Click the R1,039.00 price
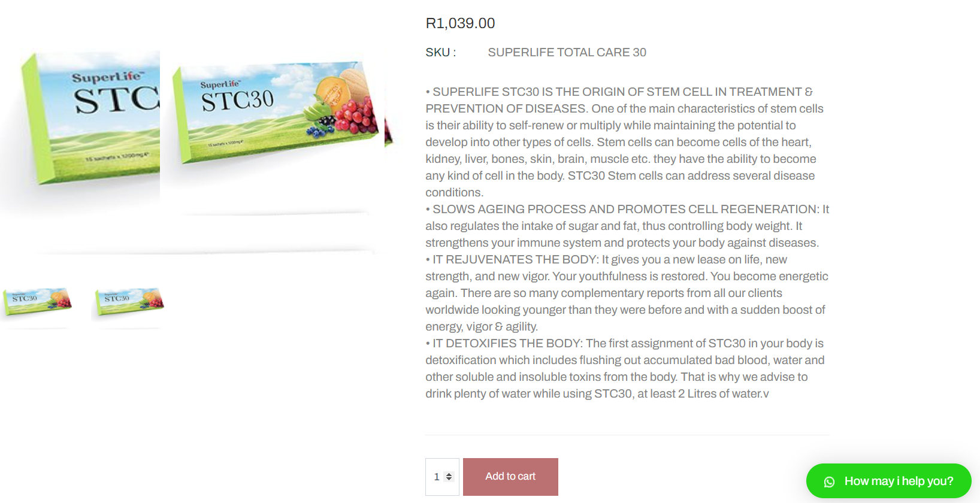This screenshot has width=980, height=503. click(460, 23)
